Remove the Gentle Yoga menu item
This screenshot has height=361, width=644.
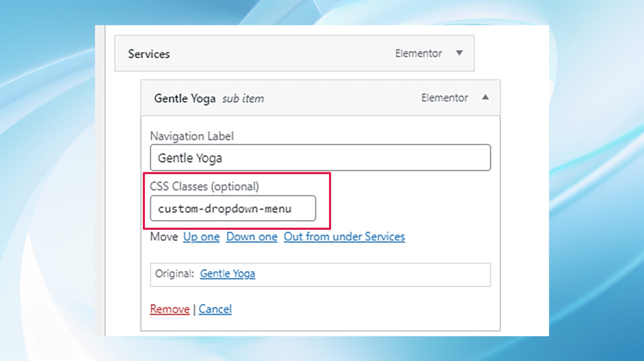point(169,309)
